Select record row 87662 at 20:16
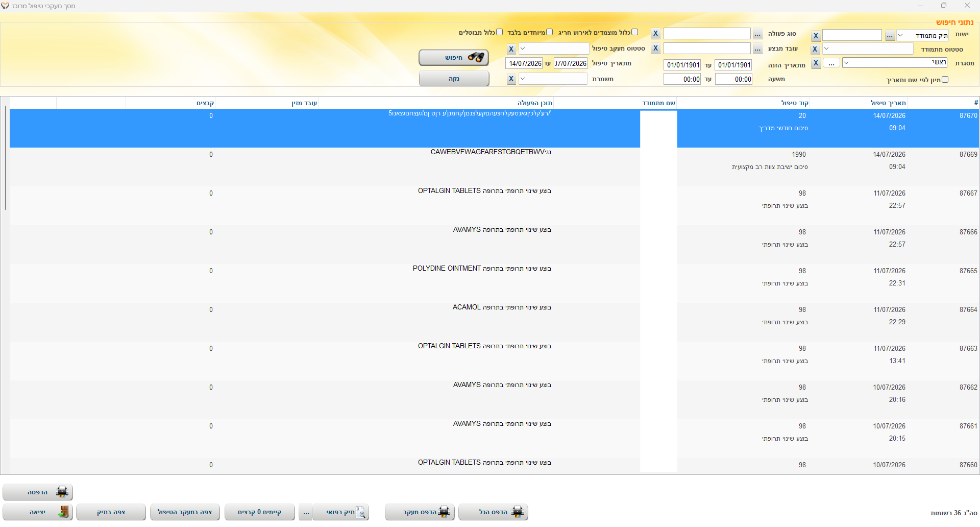The image size is (980, 527). click(x=494, y=400)
